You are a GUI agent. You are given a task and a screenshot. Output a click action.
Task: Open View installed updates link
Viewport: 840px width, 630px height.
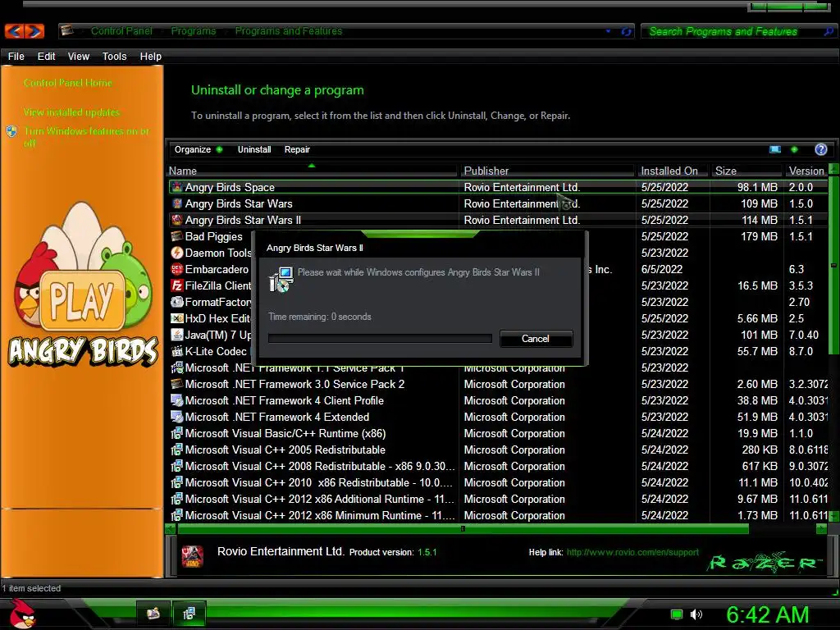click(71, 112)
